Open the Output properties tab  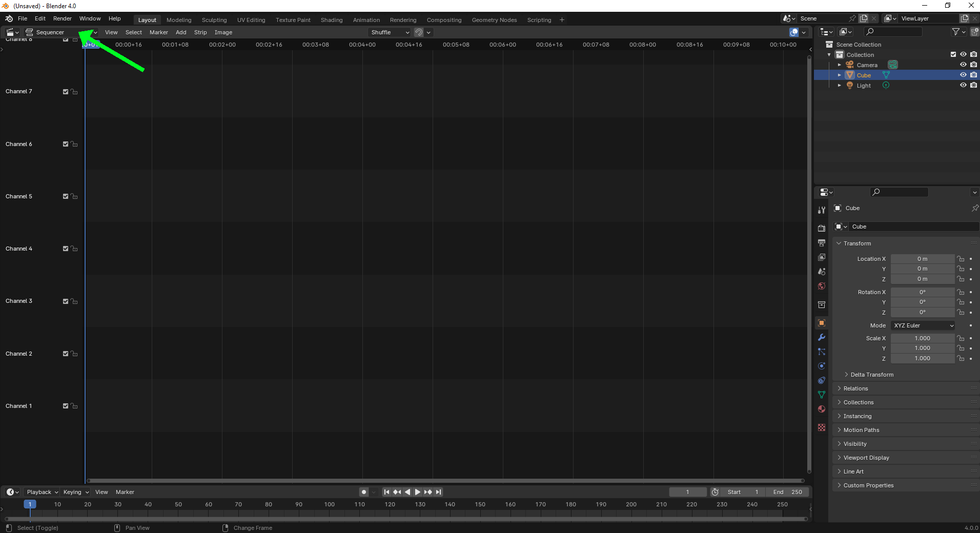click(822, 242)
